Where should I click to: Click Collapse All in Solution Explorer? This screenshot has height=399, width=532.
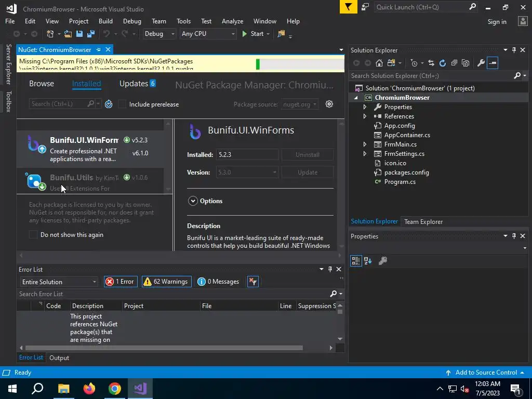coord(454,63)
